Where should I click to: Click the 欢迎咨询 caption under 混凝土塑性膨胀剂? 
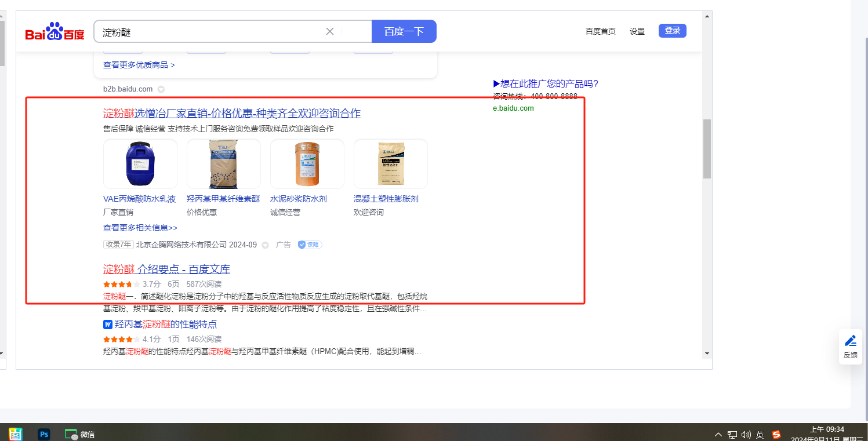(x=369, y=212)
